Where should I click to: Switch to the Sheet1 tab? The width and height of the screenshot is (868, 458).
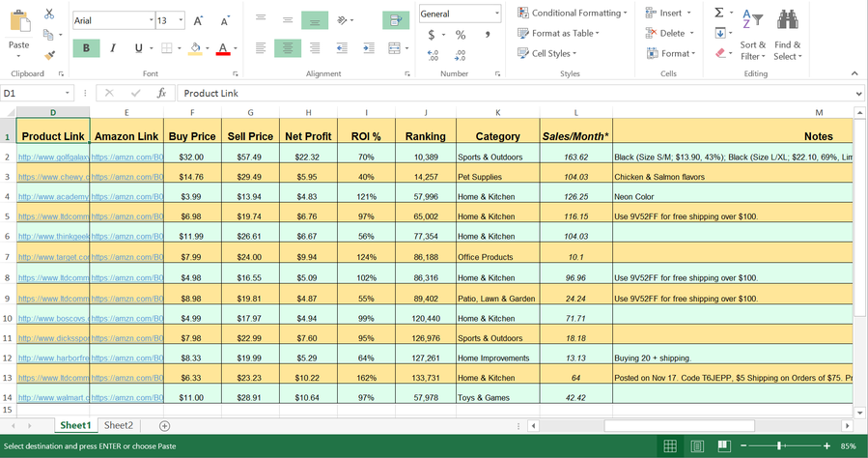[75, 425]
